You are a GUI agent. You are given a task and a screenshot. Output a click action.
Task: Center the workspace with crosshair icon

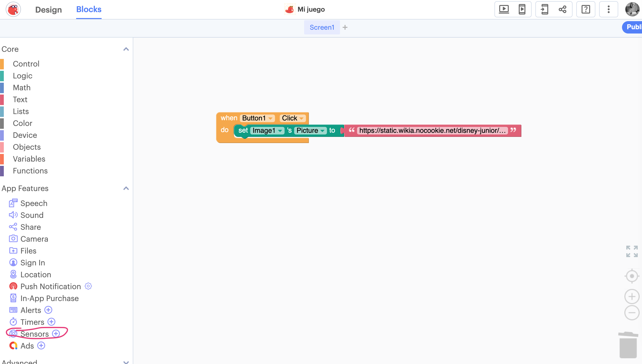pyautogui.click(x=632, y=276)
